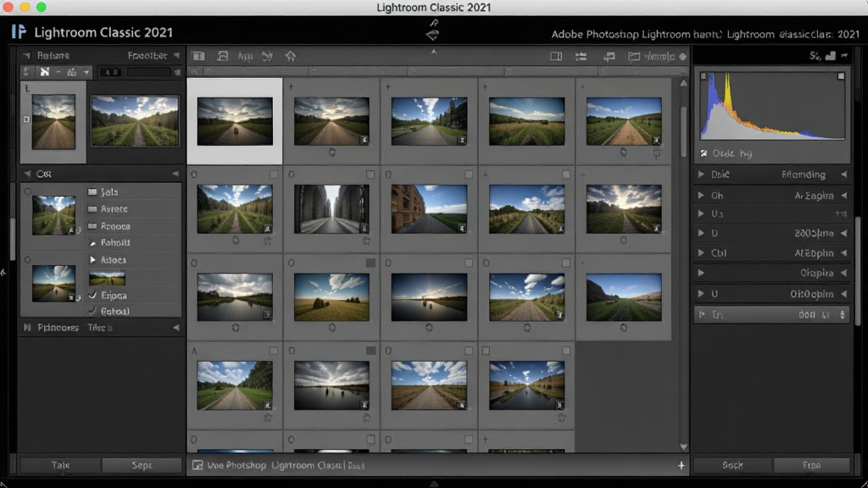Select the radio circle beside the second collection thumbnail
This screenshot has height=488, width=868.
coord(28,259)
